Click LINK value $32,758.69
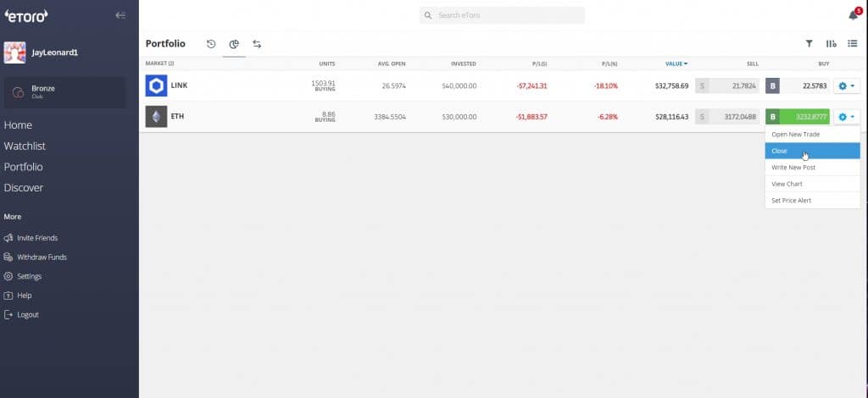The height and width of the screenshot is (398, 868). pos(671,86)
